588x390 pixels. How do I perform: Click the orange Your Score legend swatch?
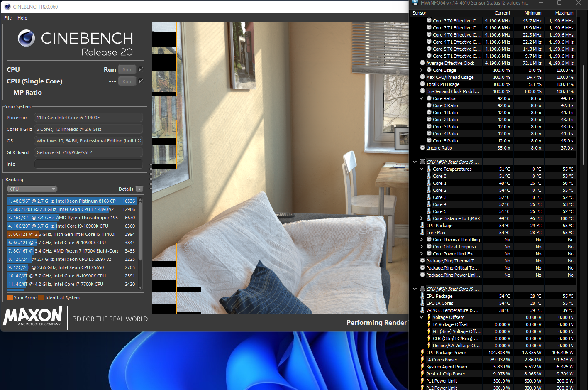(x=10, y=298)
